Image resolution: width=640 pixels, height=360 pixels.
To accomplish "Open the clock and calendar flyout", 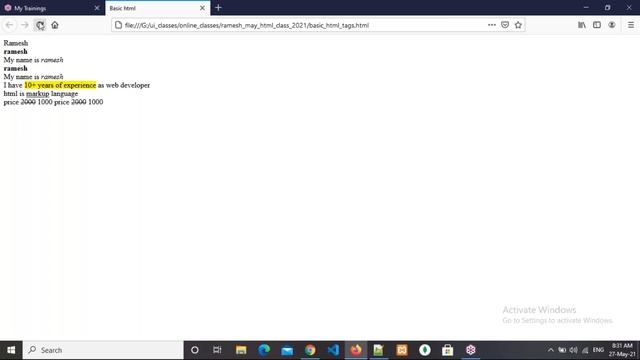I will tap(622, 350).
